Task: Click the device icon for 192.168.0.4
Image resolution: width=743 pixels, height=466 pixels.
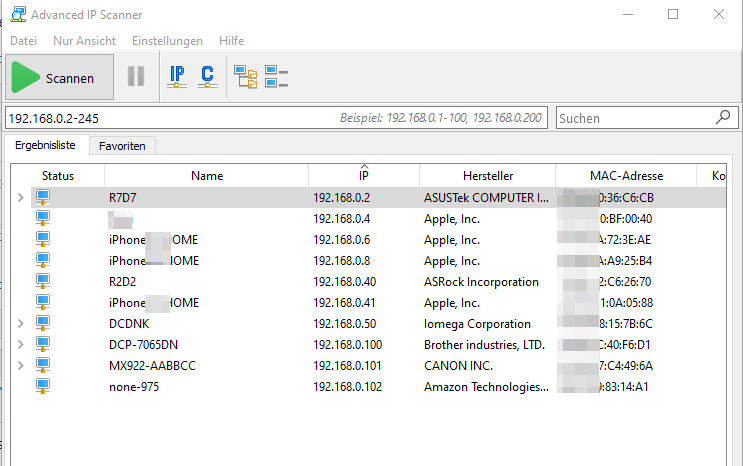Action: 43,218
